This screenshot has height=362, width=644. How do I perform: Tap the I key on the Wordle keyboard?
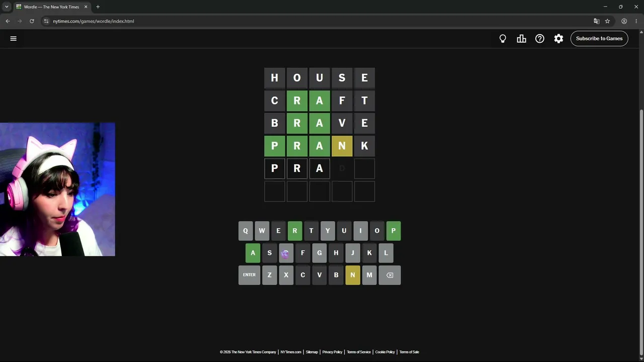360,231
